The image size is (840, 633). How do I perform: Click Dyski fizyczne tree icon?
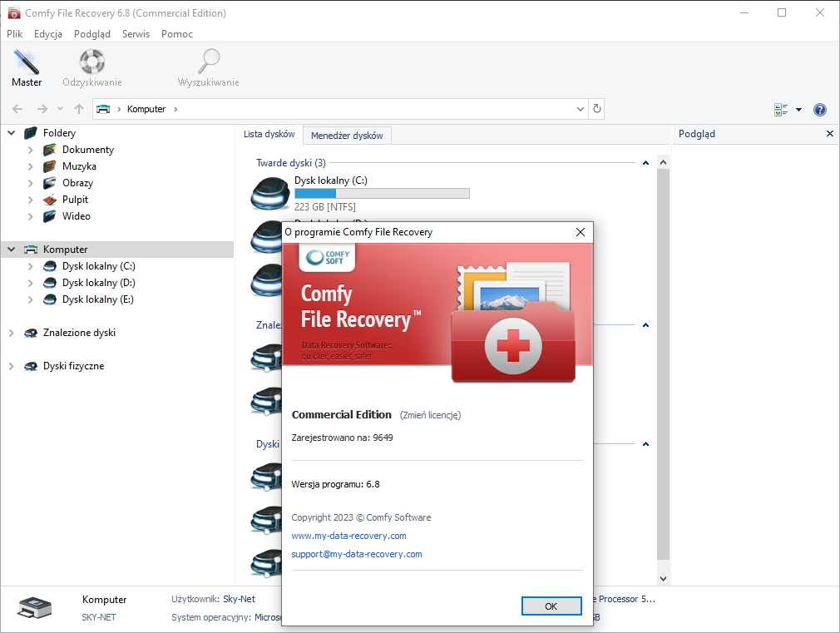point(31,366)
